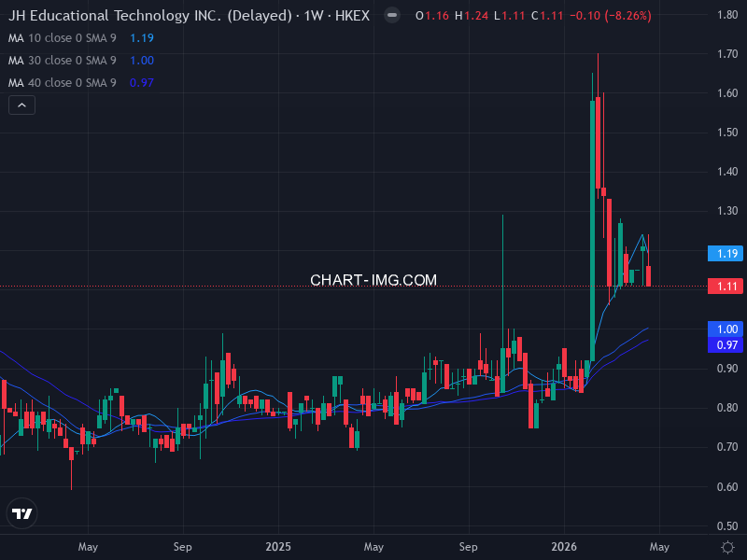Click the gray market status dot icon
The width and height of the screenshot is (747, 560).
(392, 16)
